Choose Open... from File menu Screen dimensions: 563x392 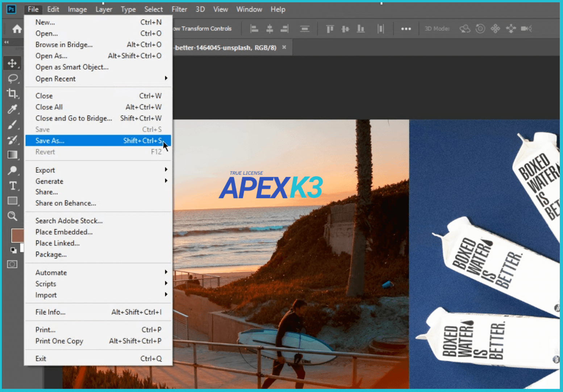click(98, 33)
